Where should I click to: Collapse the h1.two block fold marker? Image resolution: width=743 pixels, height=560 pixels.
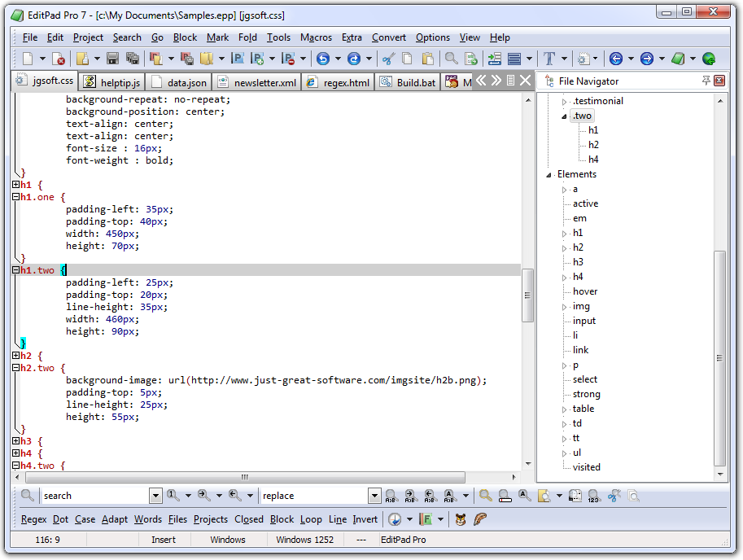[x=15, y=270]
